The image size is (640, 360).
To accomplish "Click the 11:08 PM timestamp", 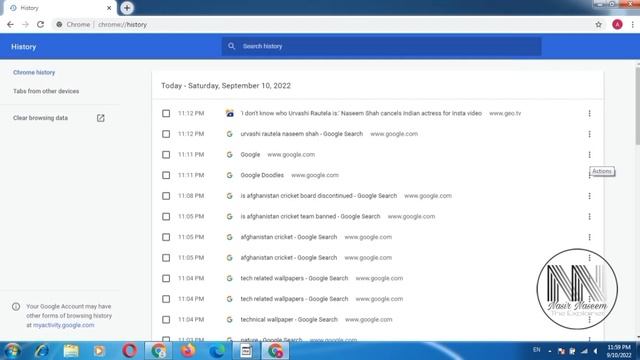I will [x=191, y=196].
